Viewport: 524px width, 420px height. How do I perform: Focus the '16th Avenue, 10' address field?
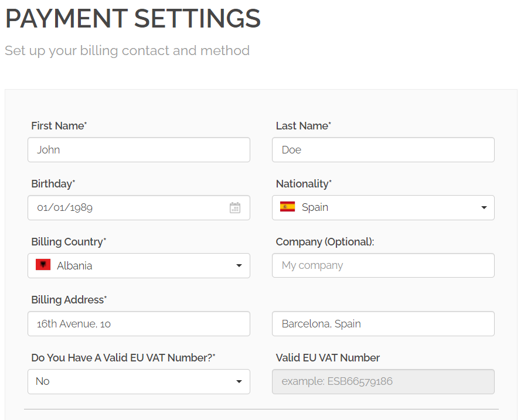click(139, 323)
